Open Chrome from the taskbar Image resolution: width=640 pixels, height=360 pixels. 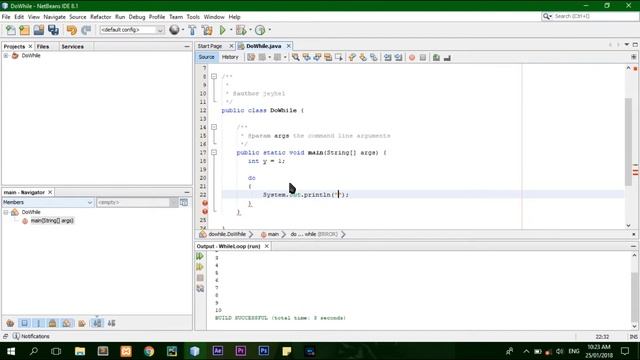pyautogui.click(x=149, y=351)
